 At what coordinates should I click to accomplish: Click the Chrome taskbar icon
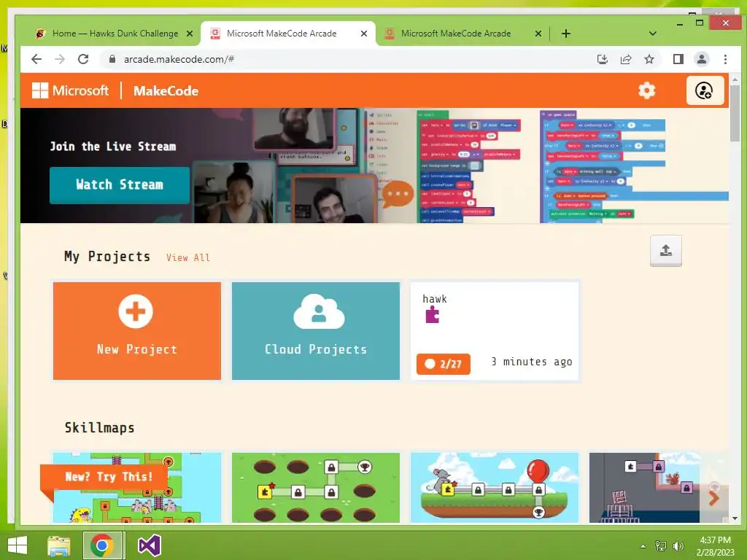pos(102,545)
